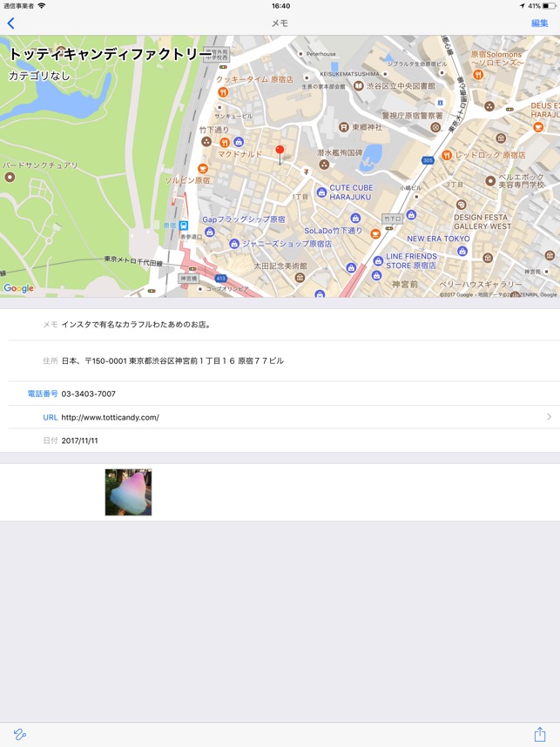Tap the blue URL label
This screenshot has width=560, height=747.
click(50, 417)
